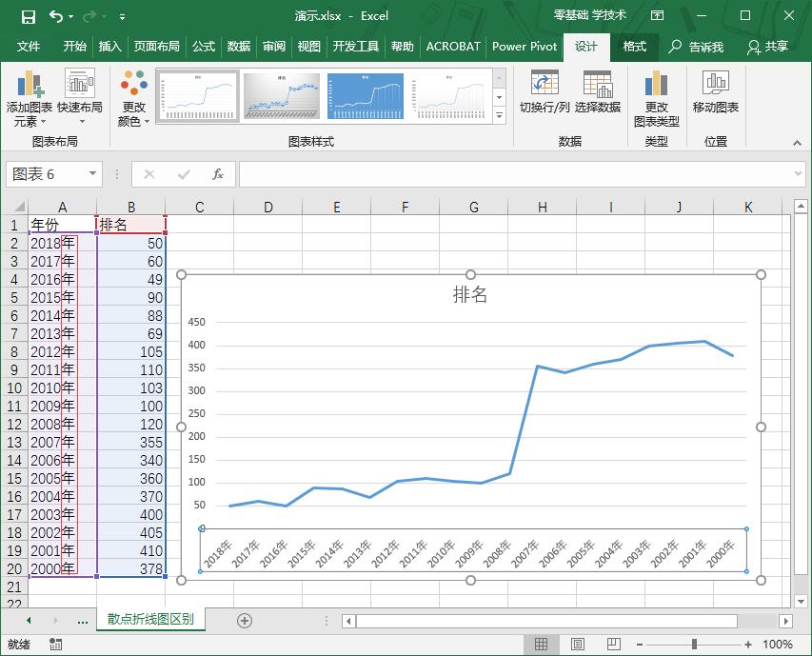The image size is (812, 656).
Task: Click the chart title 排名
Action: 470,294
